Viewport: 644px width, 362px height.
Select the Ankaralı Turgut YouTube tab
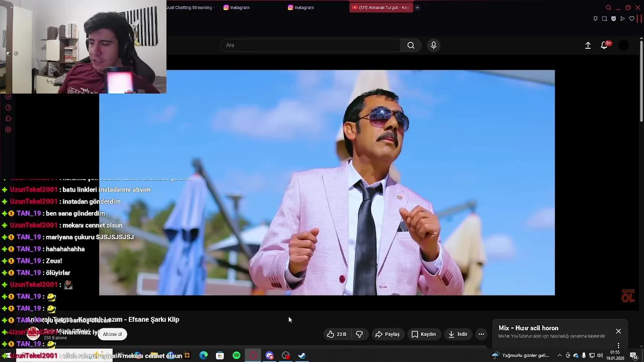381,8
